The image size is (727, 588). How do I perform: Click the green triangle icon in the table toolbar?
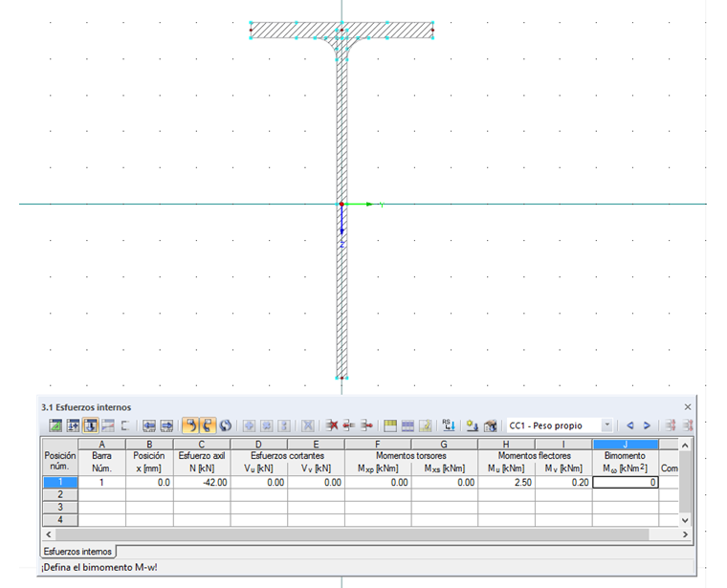[x=55, y=425]
